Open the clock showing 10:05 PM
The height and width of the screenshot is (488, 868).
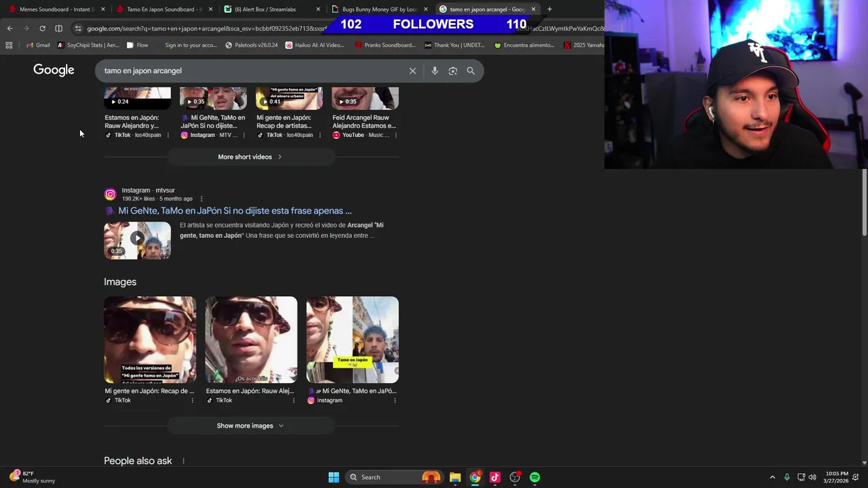click(837, 477)
